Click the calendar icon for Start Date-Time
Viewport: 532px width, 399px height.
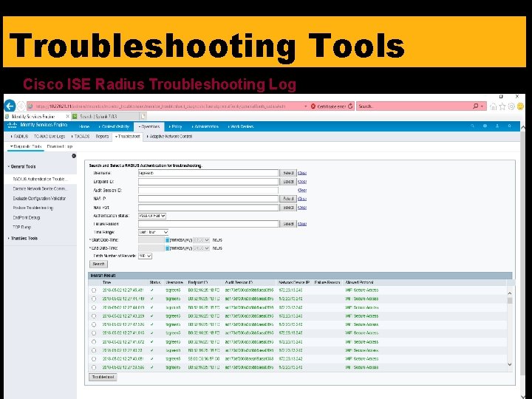167,240
